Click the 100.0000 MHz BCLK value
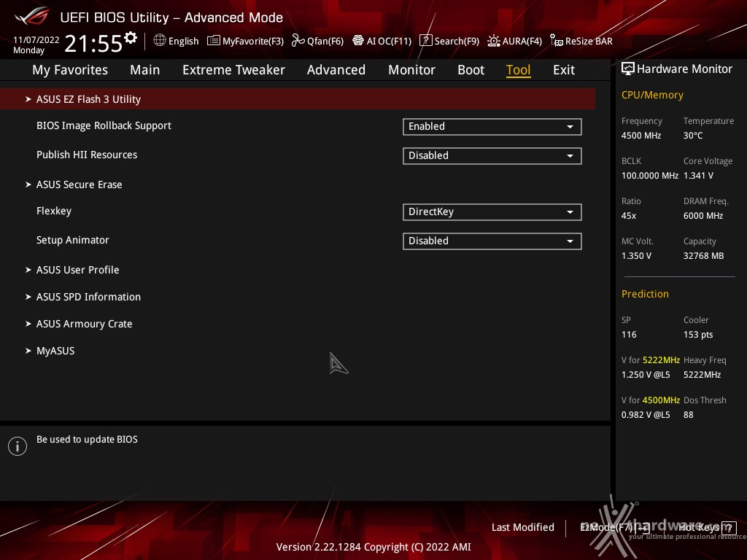747x560 pixels. point(650,176)
